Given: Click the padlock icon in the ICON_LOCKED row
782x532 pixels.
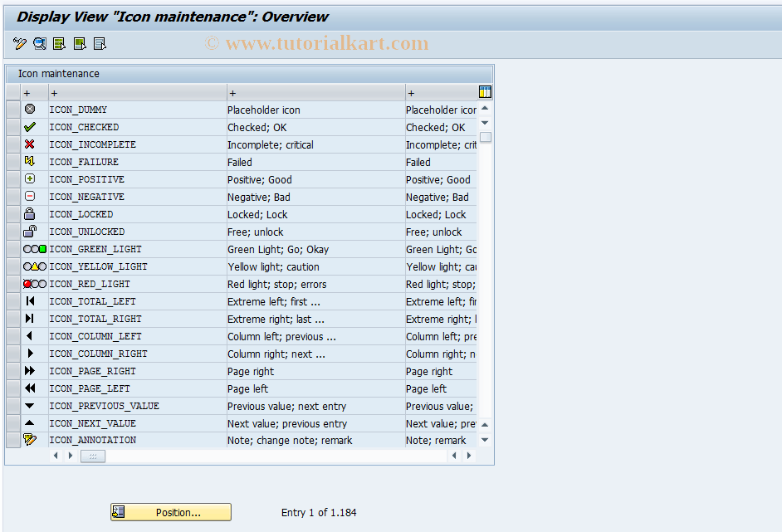Looking at the screenshot, I should click(31, 214).
